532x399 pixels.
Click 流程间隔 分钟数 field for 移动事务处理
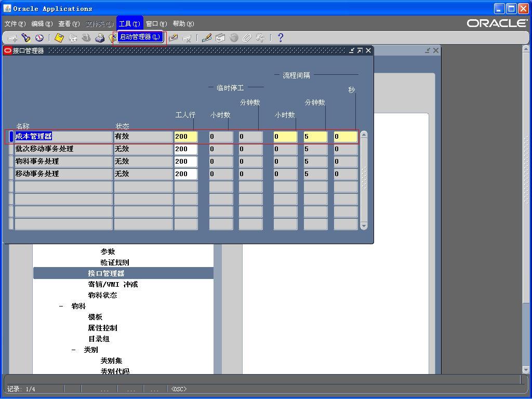tap(315, 174)
